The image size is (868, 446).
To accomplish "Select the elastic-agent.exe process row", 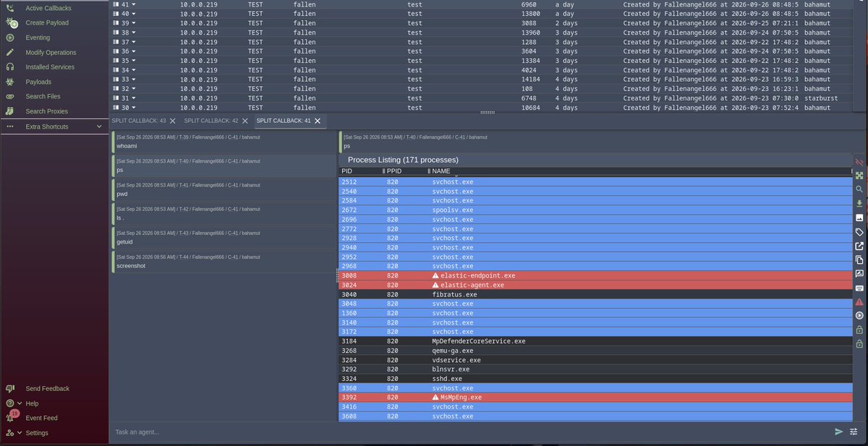I will pyautogui.click(x=595, y=285).
